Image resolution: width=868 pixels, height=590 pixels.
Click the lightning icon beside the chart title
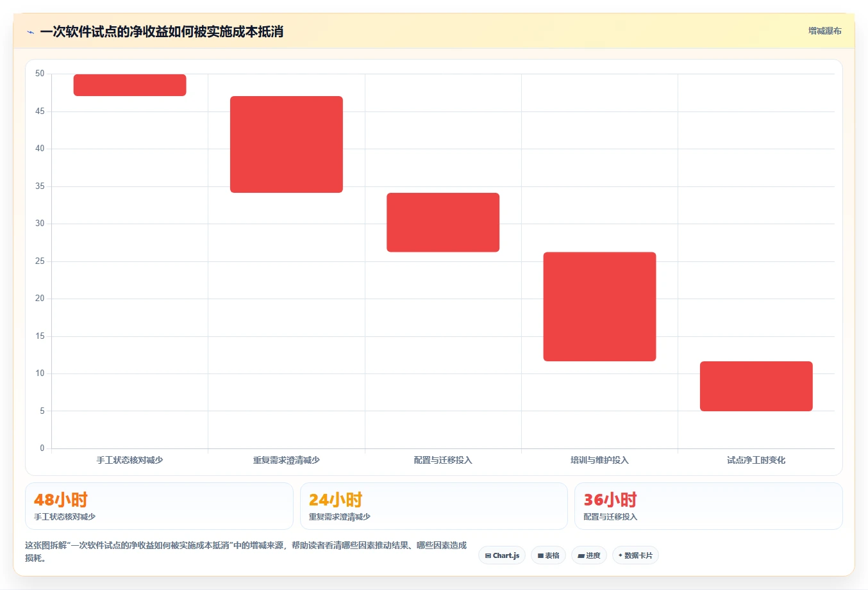tap(30, 32)
